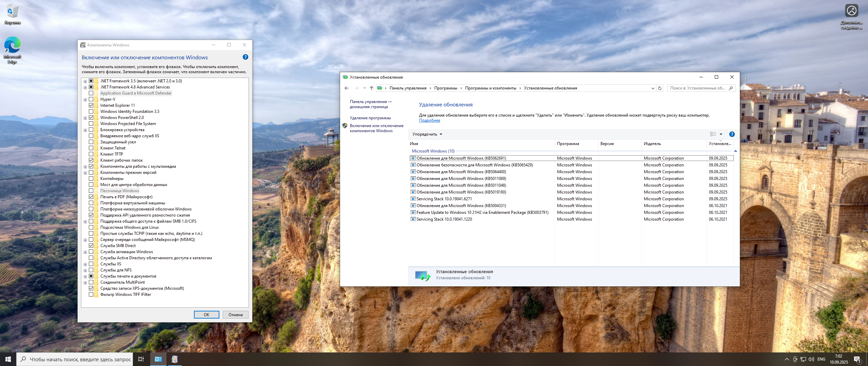Click the Installed Updates search field
Image resolution: width=868 pixels, height=366 pixels.
[698, 88]
